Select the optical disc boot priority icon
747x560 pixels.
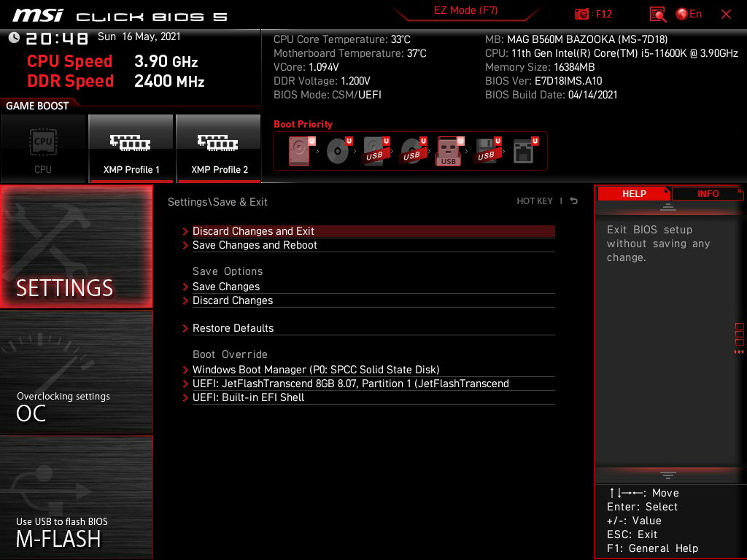point(338,151)
